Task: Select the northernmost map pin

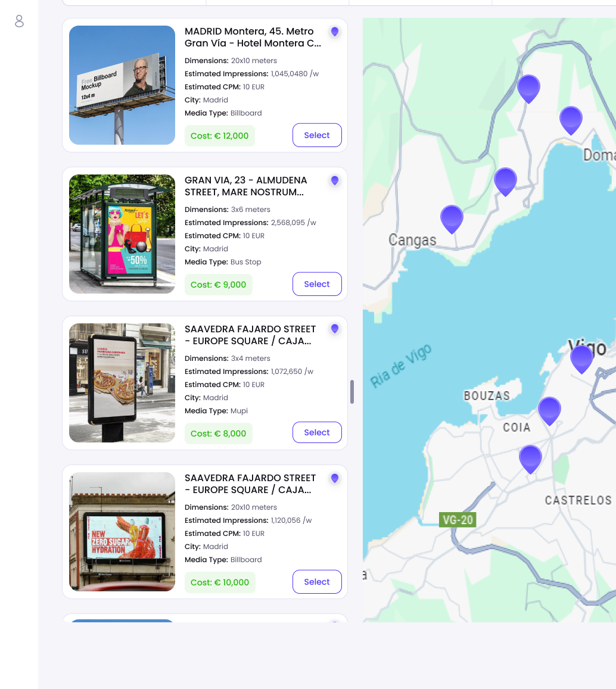Action: (528, 88)
